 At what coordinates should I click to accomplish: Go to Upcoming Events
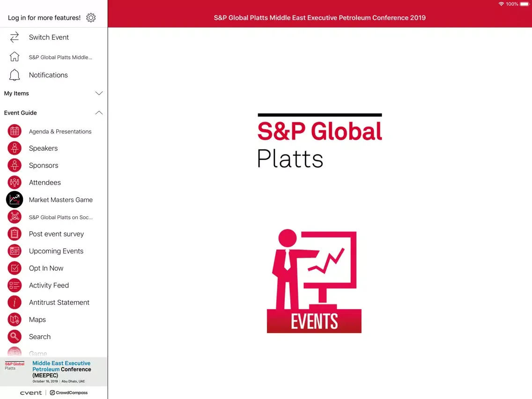pyautogui.click(x=56, y=251)
